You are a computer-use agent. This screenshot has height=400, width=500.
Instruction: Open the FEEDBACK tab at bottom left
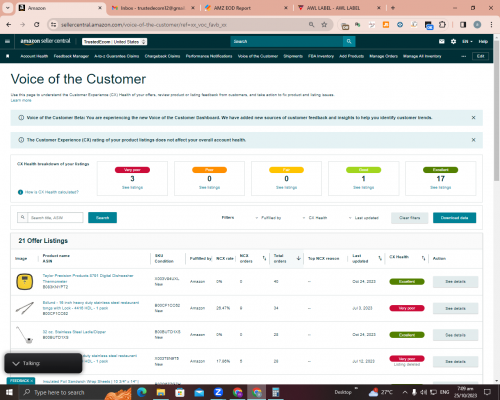click(21, 381)
